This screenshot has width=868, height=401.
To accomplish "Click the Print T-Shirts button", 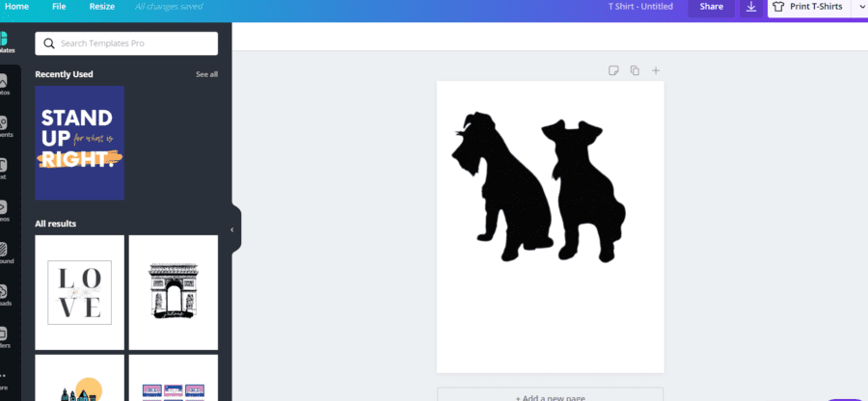I will pos(808,7).
